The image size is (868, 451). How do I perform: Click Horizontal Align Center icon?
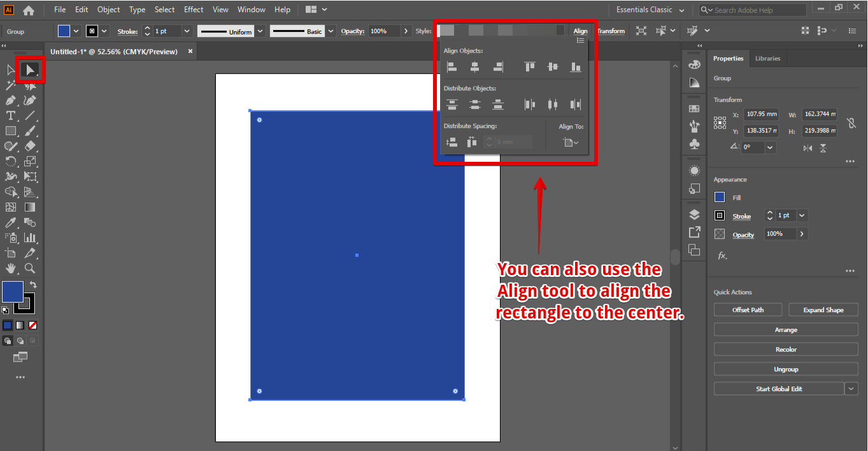pyautogui.click(x=474, y=67)
